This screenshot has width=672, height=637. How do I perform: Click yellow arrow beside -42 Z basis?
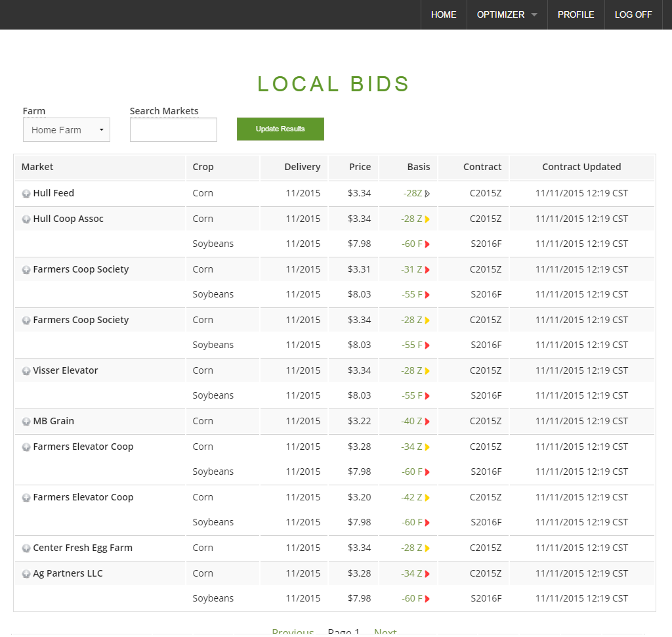tap(427, 498)
